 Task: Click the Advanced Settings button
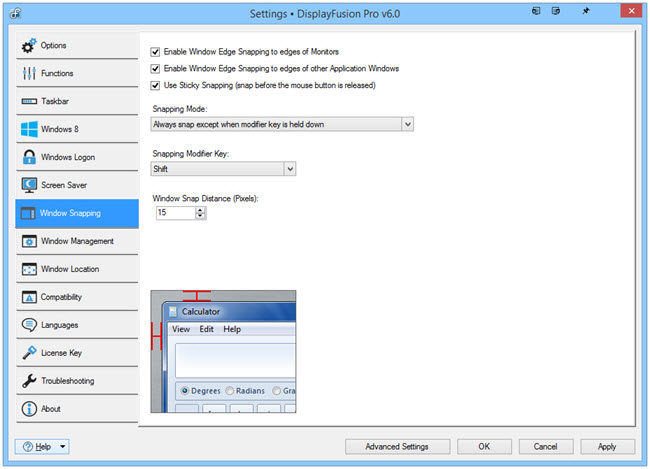tap(397, 447)
